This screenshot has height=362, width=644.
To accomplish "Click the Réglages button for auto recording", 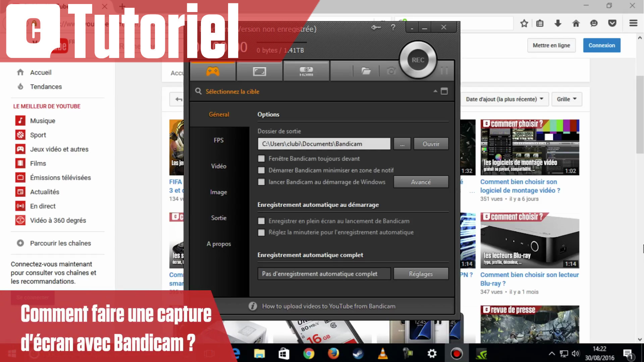I will (x=421, y=274).
